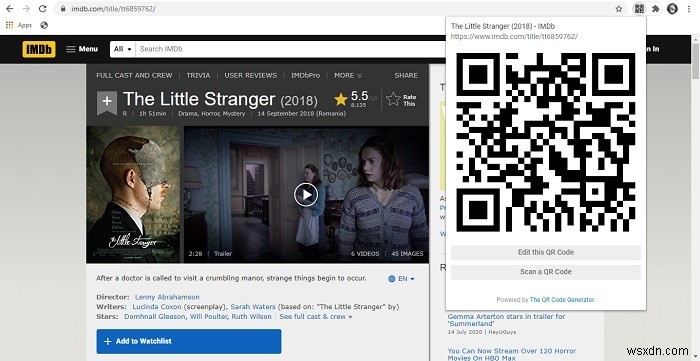This screenshot has width=700, height=361.
Task: Click the globe bookmark icon
Action: point(44,25)
